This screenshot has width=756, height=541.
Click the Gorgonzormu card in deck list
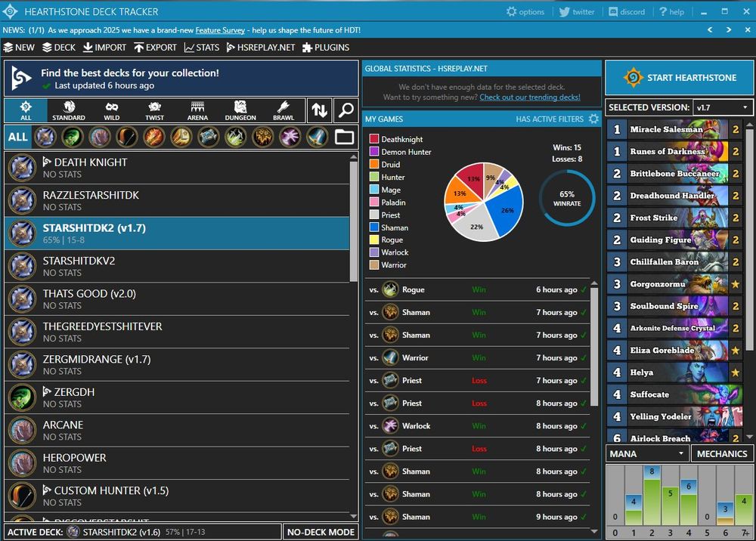[x=674, y=284]
